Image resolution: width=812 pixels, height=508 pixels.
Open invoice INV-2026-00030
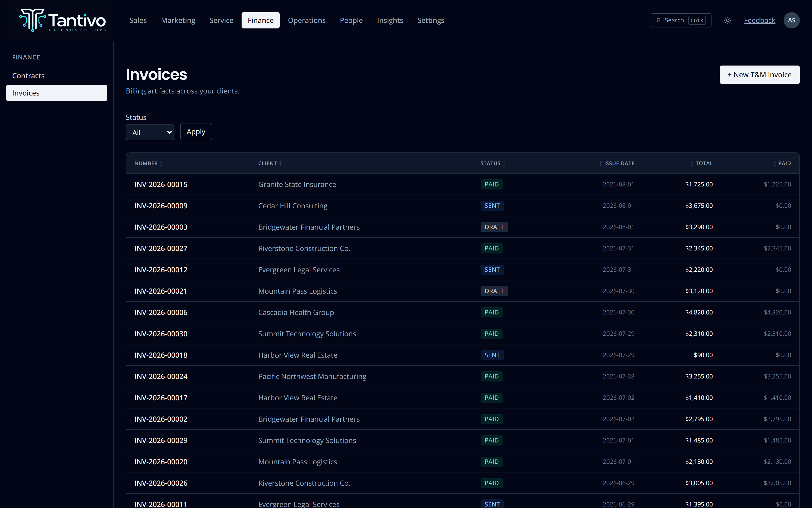[x=161, y=334]
